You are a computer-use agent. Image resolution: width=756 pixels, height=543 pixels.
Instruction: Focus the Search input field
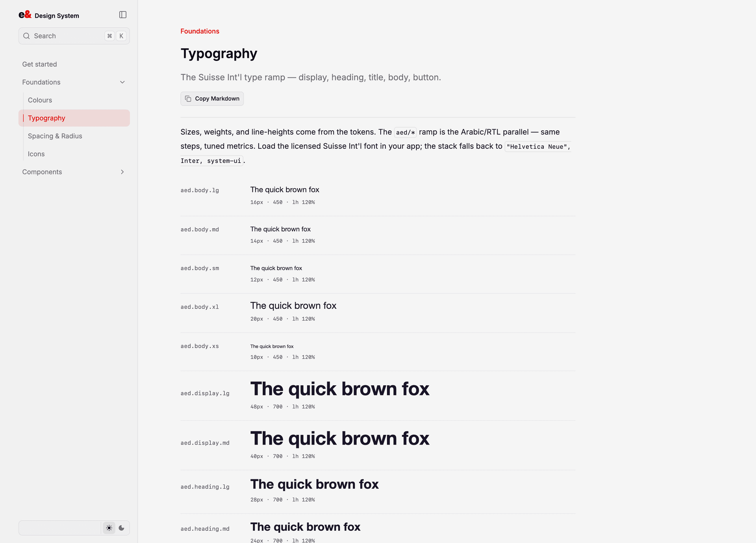(x=74, y=36)
